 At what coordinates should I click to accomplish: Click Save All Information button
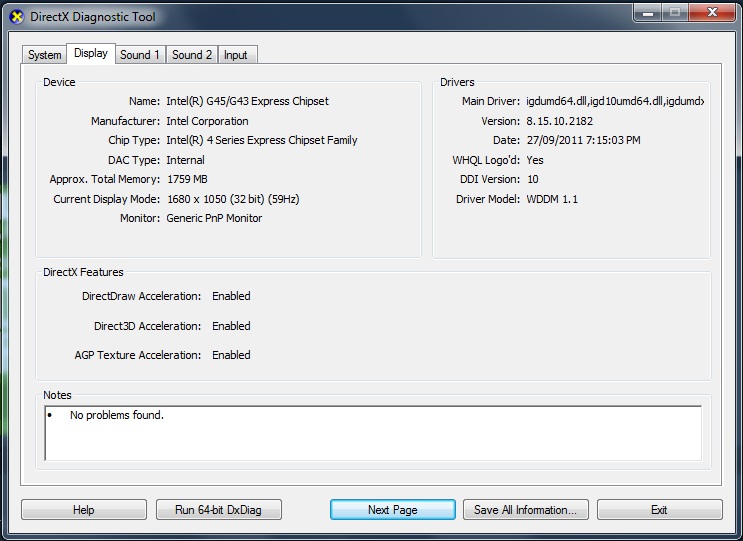(x=526, y=510)
